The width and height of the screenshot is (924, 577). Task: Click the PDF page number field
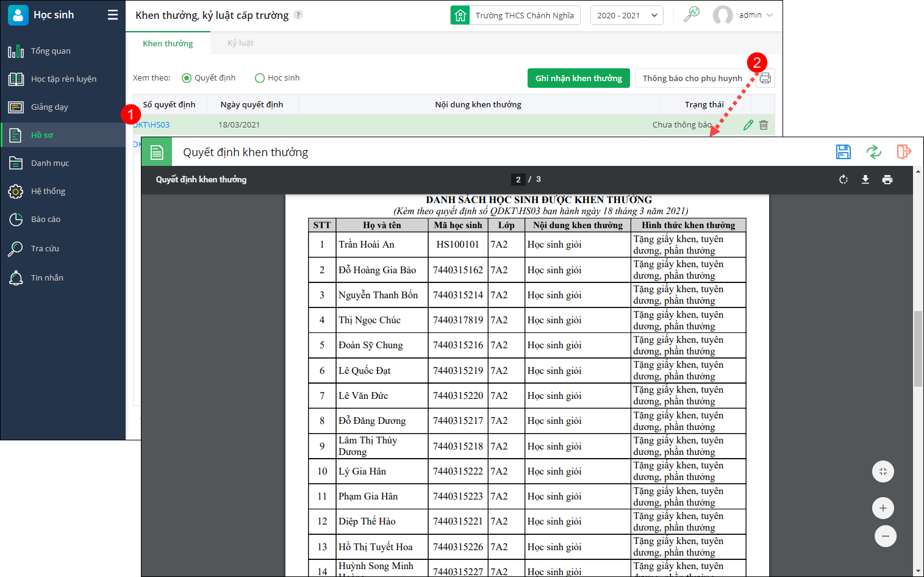(x=518, y=179)
